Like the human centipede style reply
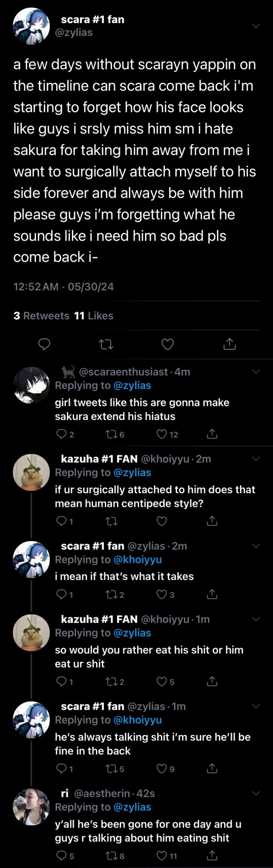 click(162, 521)
